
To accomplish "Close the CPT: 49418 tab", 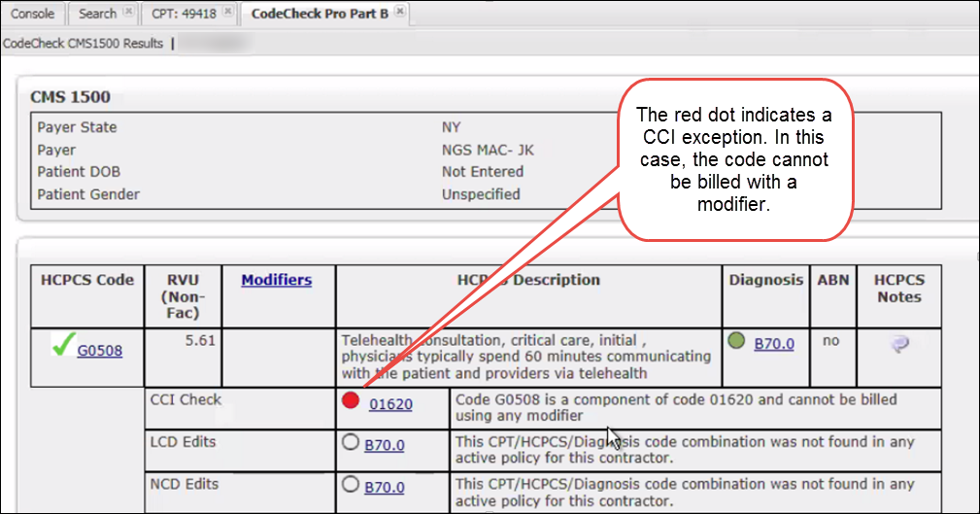I will coord(227,13).
